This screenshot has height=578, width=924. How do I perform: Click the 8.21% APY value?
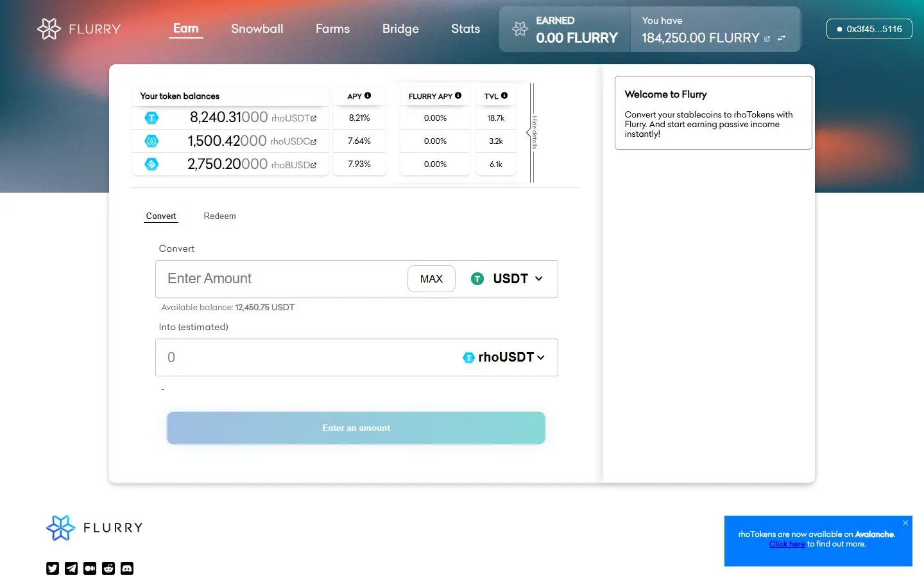(359, 118)
